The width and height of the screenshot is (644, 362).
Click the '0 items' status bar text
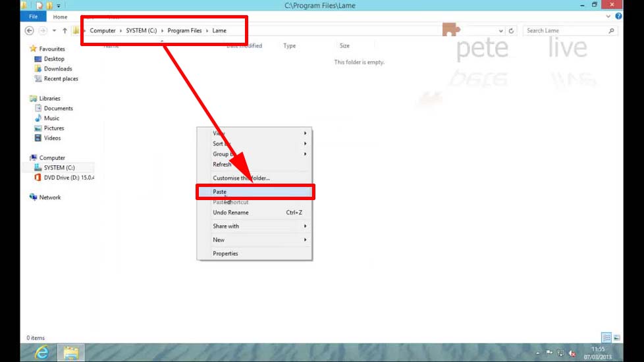(x=36, y=338)
